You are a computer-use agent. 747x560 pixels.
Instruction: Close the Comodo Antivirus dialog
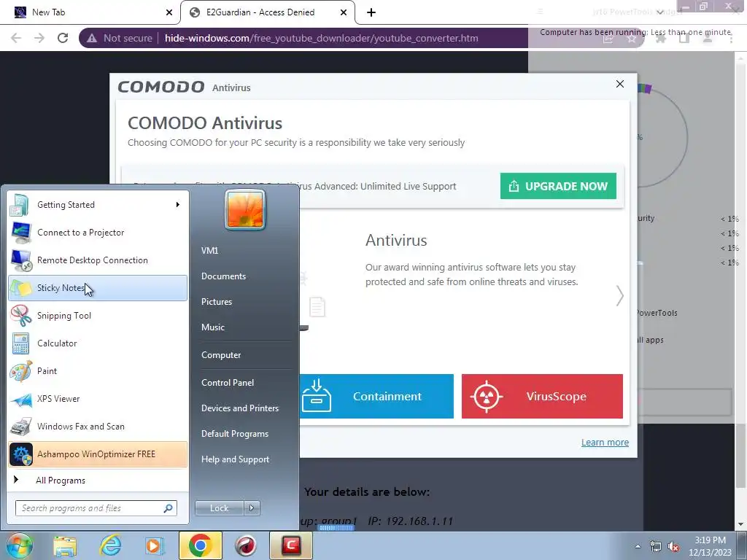pos(620,84)
